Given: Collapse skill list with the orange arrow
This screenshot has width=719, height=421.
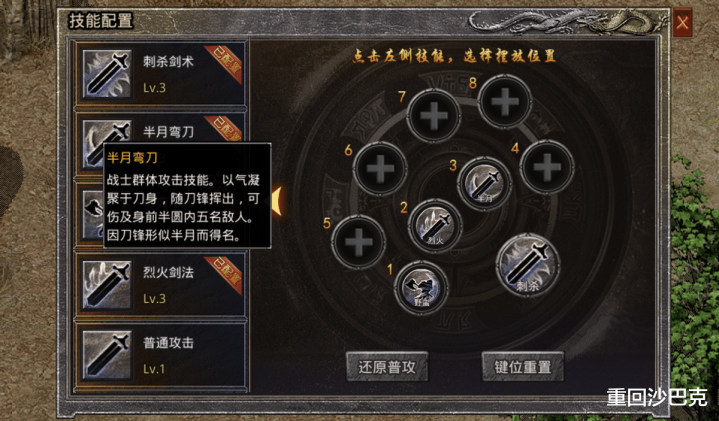Looking at the screenshot, I should pyautogui.click(x=277, y=201).
